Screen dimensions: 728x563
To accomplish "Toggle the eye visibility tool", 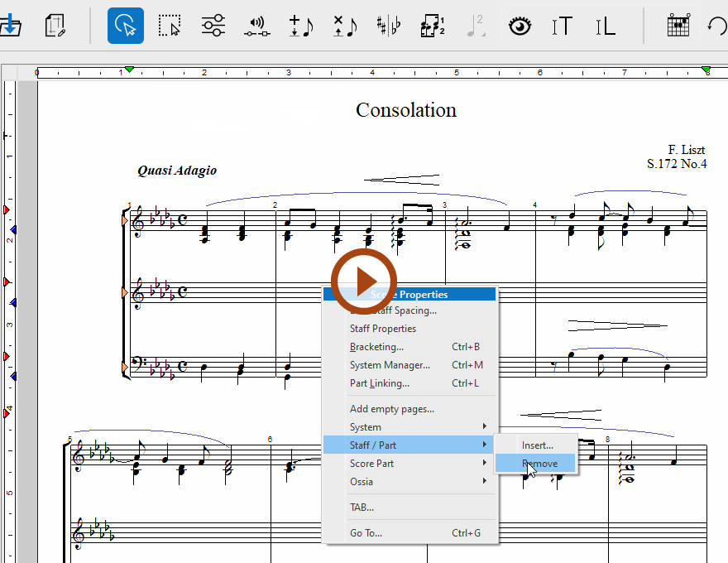I will click(520, 26).
